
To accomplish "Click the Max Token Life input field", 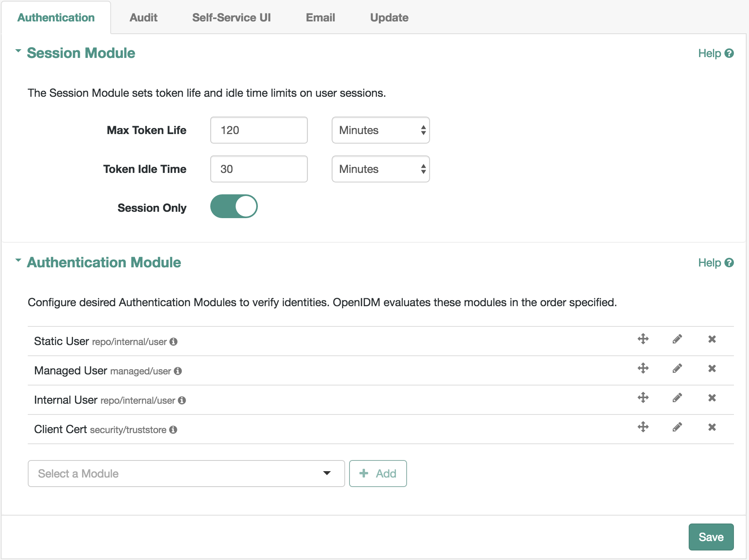I will click(259, 130).
